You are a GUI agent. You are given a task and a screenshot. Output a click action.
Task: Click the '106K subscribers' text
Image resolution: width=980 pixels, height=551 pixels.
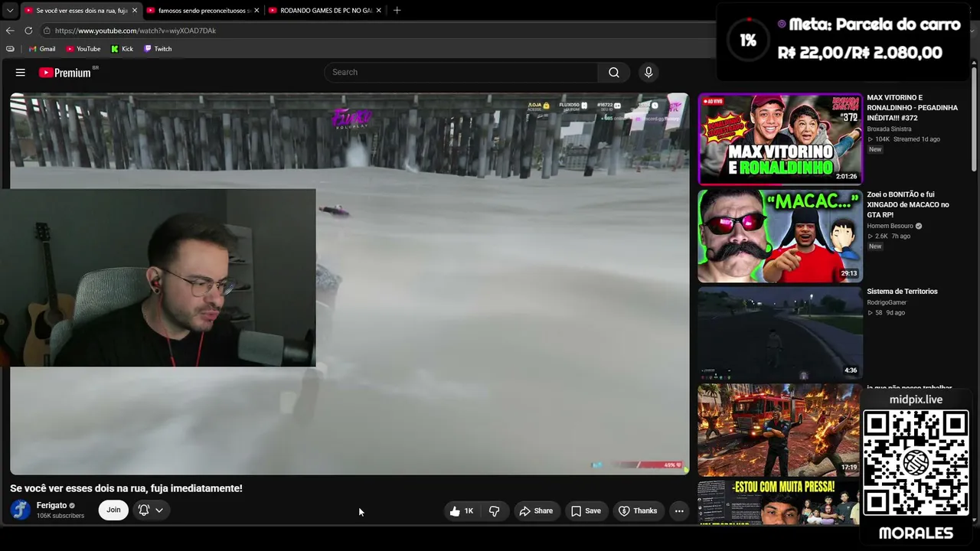pyautogui.click(x=60, y=516)
